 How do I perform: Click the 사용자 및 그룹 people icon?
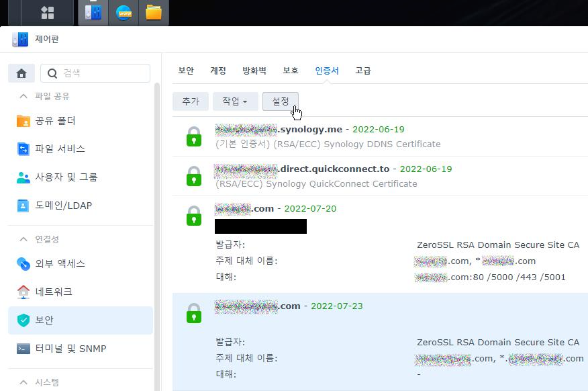(x=23, y=177)
